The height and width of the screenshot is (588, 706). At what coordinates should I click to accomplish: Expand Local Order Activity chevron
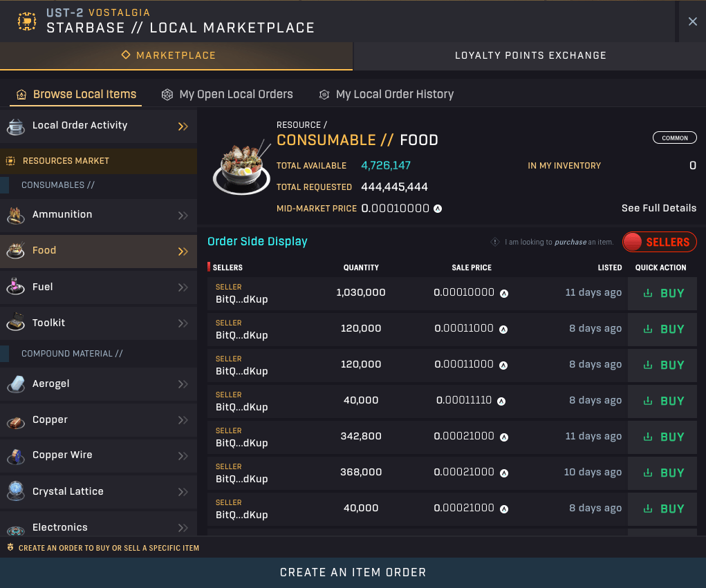[183, 126]
